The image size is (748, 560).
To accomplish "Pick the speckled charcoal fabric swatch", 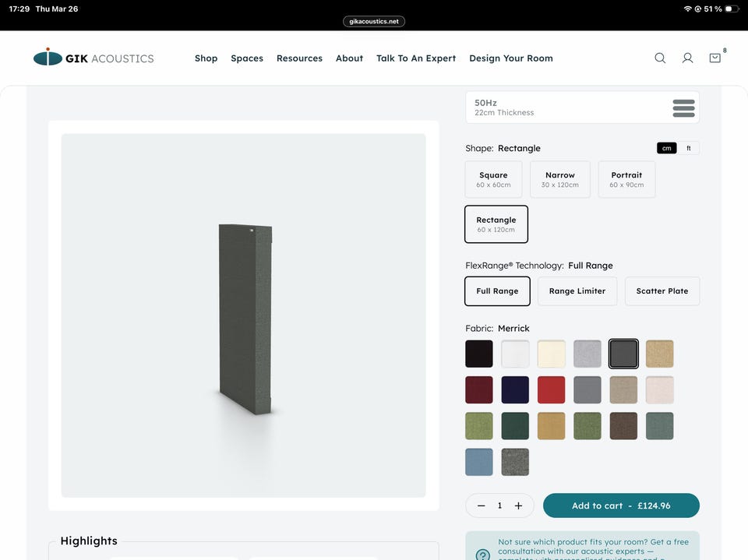I will click(515, 462).
